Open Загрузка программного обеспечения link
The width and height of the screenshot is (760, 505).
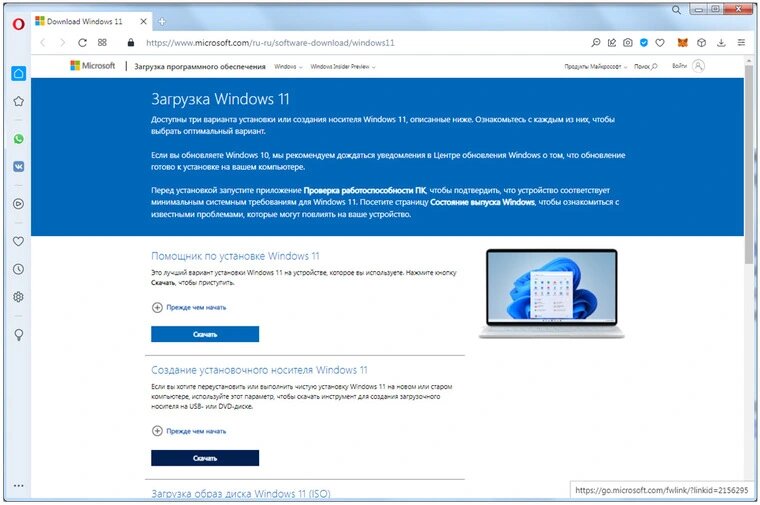(200, 66)
